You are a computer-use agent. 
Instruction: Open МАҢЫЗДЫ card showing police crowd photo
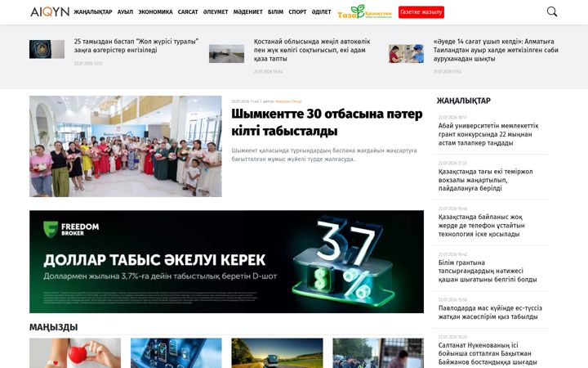(378, 353)
